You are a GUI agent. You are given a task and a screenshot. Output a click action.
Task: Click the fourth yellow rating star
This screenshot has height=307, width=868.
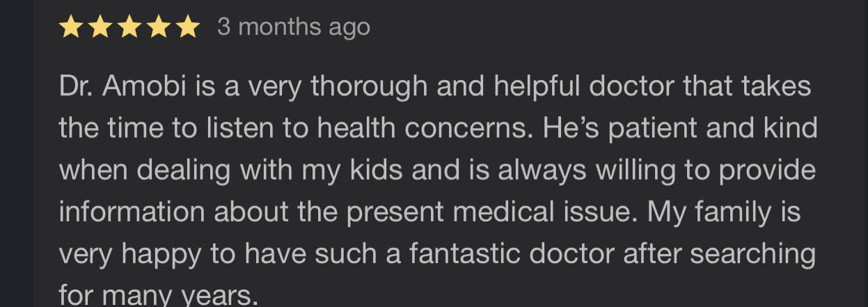[158, 27]
